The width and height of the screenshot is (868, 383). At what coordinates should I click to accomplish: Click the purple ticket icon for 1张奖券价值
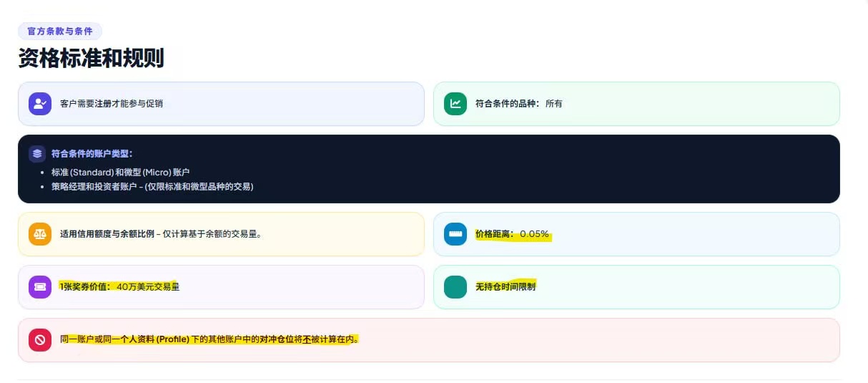40,287
